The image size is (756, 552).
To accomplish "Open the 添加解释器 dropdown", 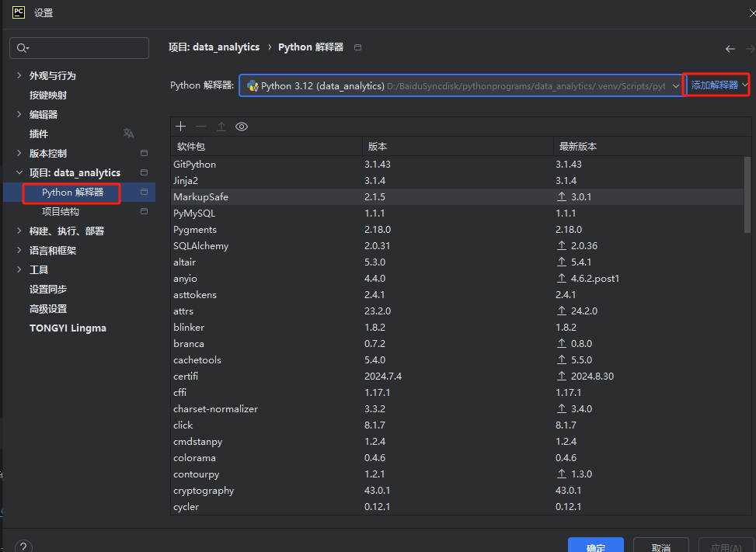I will (x=719, y=85).
